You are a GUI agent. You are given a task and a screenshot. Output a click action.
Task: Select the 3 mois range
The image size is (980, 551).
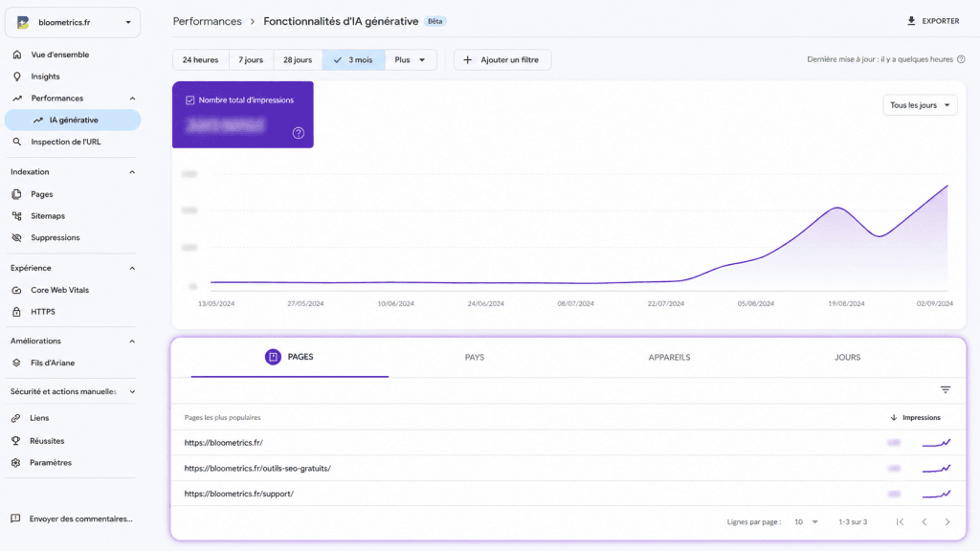[x=354, y=60]
